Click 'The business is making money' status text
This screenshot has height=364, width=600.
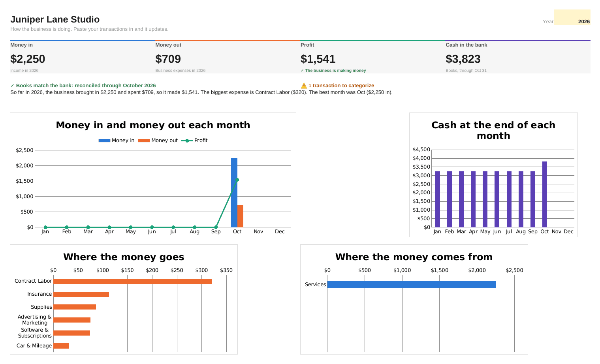(x=333, y=71)
